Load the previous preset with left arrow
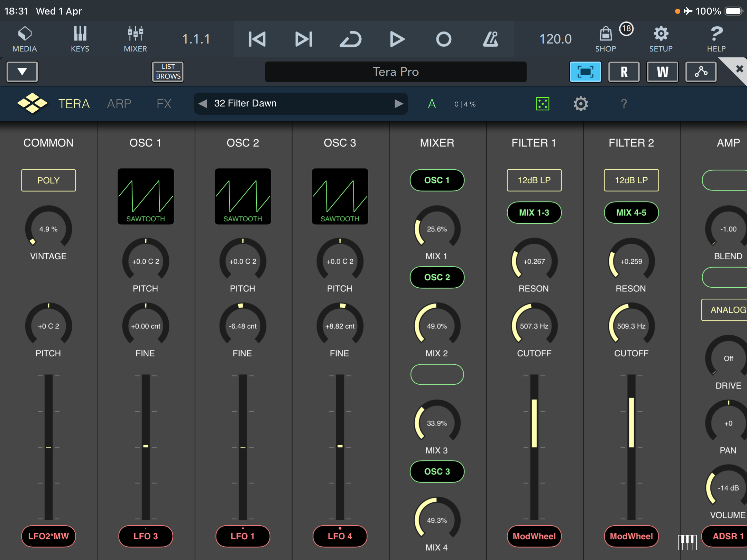This screenshot has width=747, height=560. point(203,103)
